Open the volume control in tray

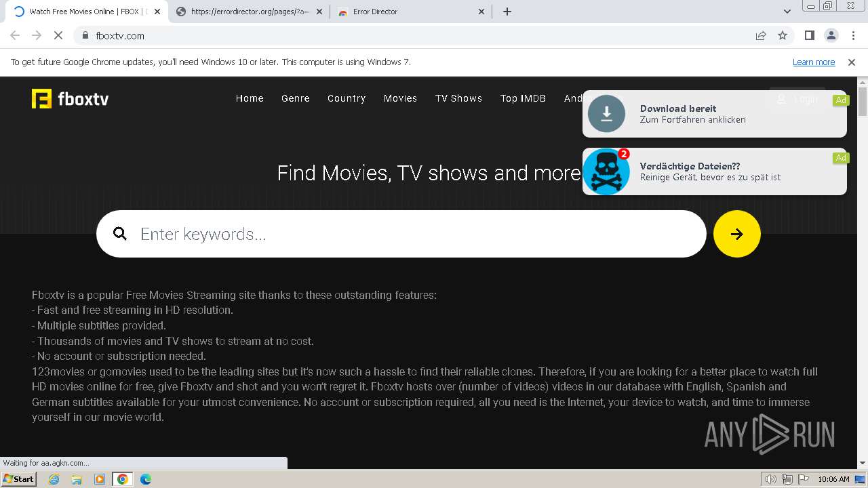click(x=770, y=479)
